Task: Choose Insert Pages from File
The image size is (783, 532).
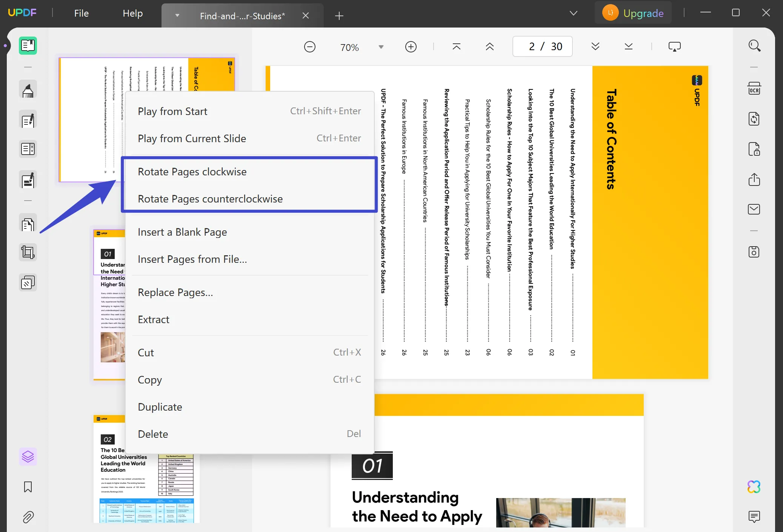Action: 250,259
